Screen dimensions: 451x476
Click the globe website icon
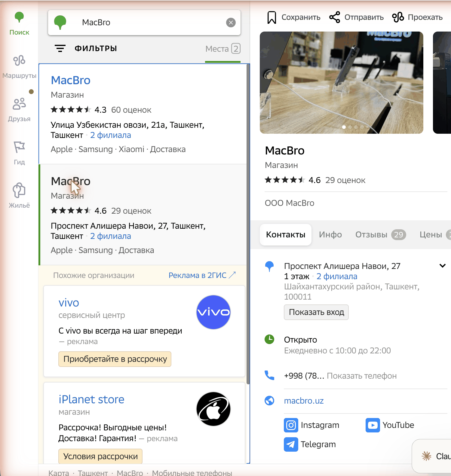[x=269, y=401]
